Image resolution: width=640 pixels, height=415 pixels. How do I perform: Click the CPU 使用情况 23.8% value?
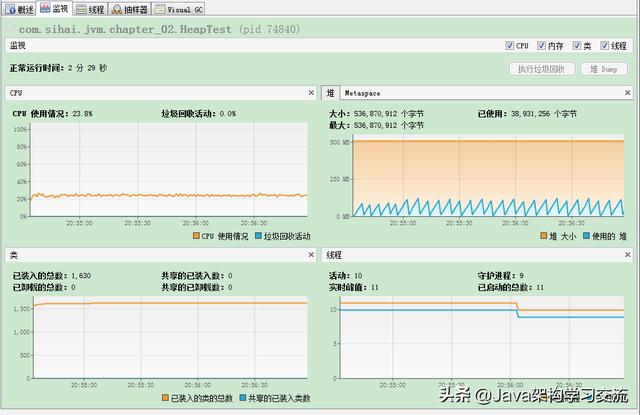[82, 114]
